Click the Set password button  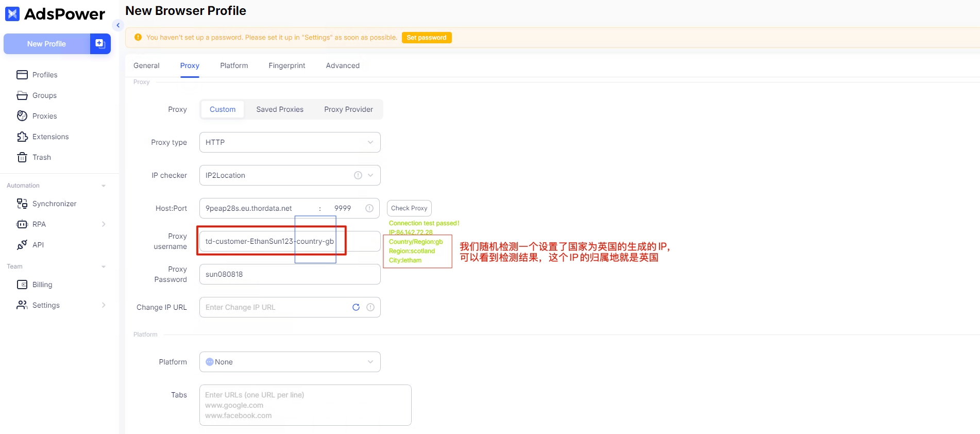[427, 38]
